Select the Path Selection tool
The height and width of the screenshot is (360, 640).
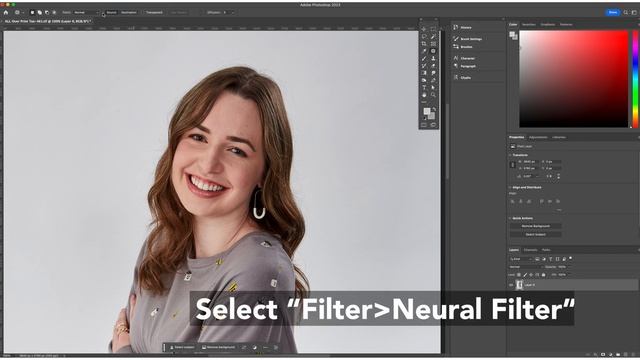pyautogui.click(x=433, y=88)
